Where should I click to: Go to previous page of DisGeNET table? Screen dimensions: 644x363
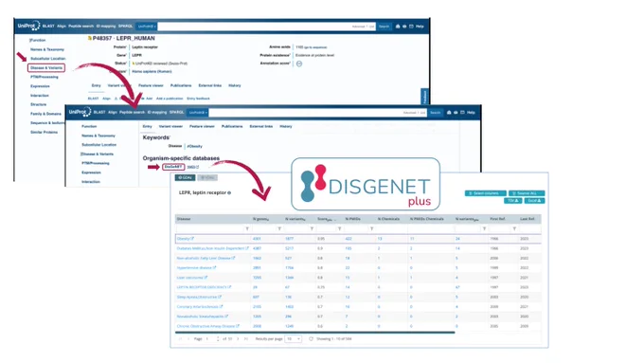pos(188,338)
